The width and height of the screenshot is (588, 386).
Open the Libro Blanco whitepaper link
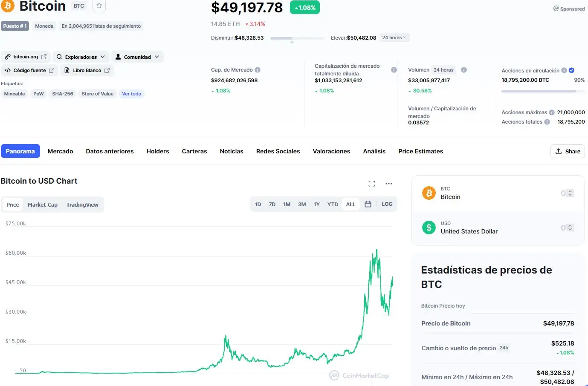pyautogui.click(x=87, y=70)
